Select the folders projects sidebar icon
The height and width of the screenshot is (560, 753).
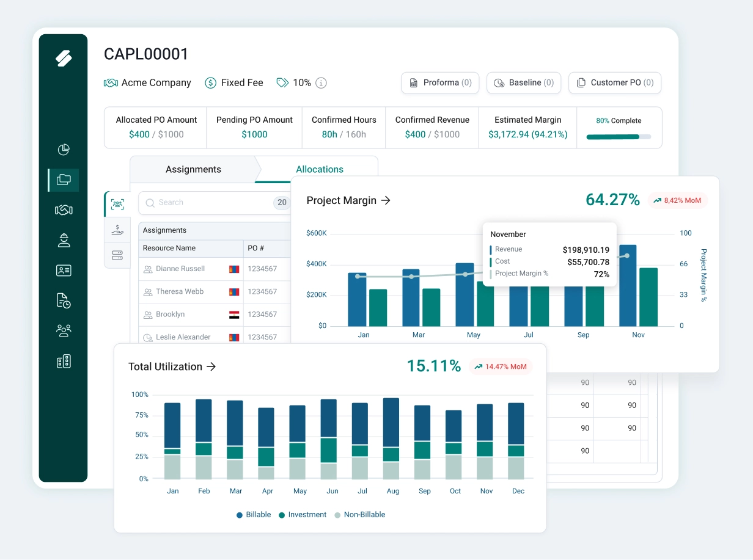coord(64,180)
